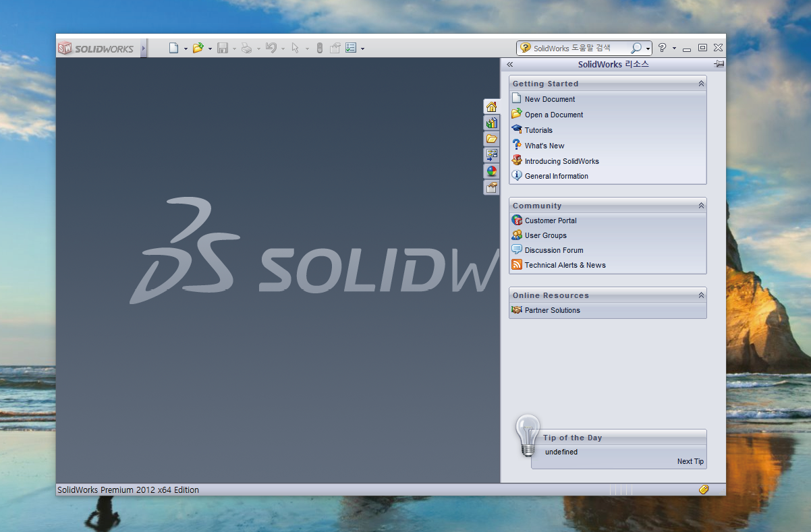The image size is (811, 532).
Task: Click the 'undefined' tip of the day text
Action: (x=561, y=452)
